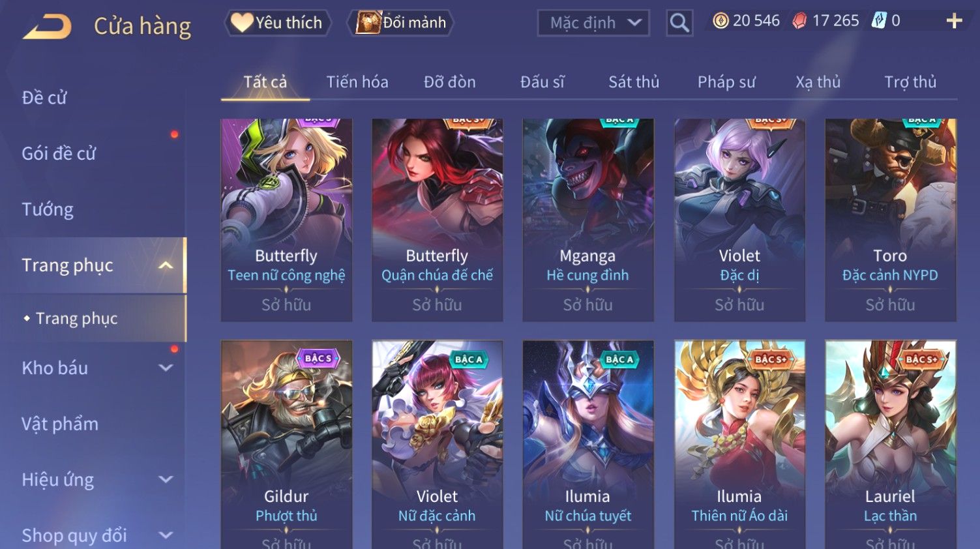The image size is (980, 549).
Task: Tap the plus icon to add currency
Action: [x=954, y=22]
